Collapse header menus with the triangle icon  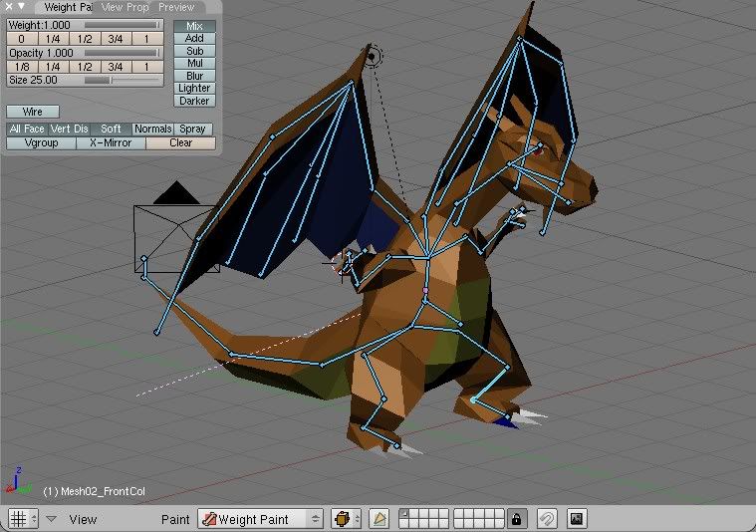pos(51,519)
